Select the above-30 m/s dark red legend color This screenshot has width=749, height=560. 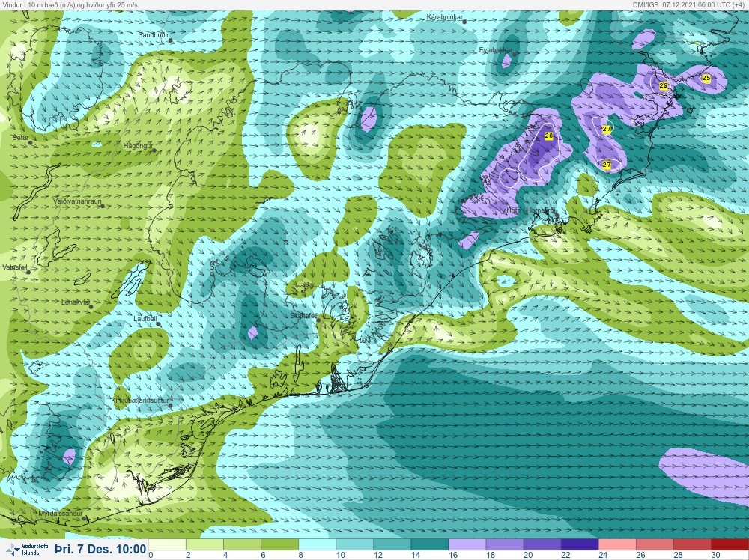pos(730,545)
